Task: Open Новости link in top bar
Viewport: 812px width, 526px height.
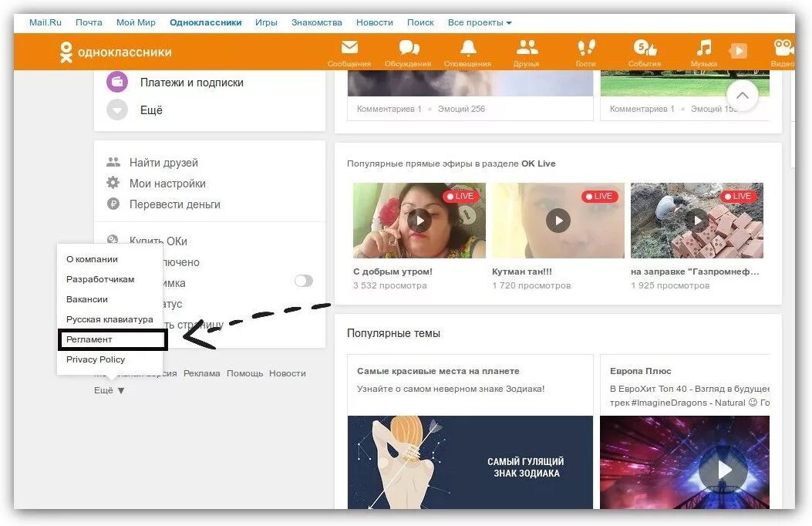Action: click(x=375, y=22)
